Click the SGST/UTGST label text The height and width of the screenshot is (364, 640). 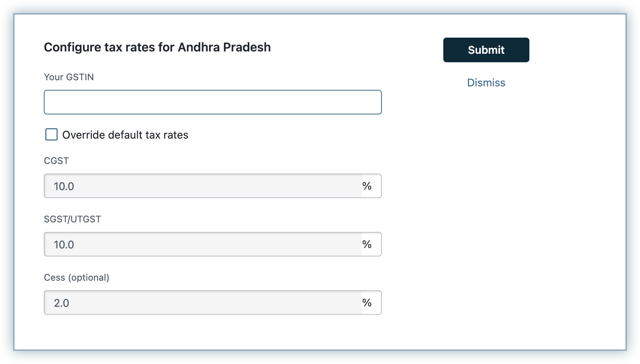coord(73,219)
